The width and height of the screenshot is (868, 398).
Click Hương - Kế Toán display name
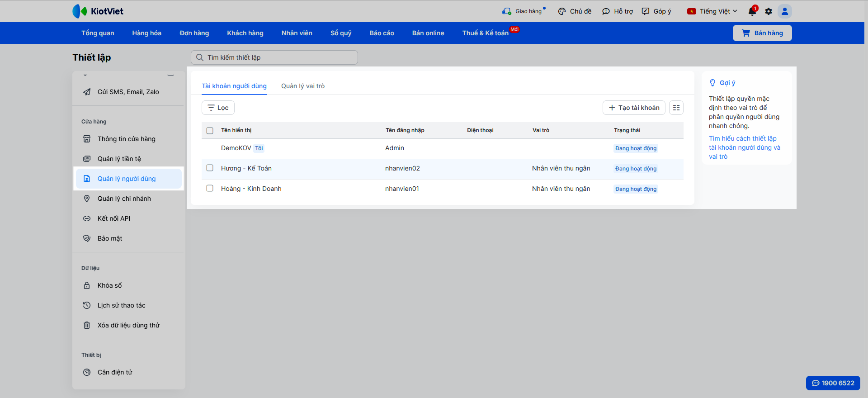pyautogui.click(x=246, y=168)
